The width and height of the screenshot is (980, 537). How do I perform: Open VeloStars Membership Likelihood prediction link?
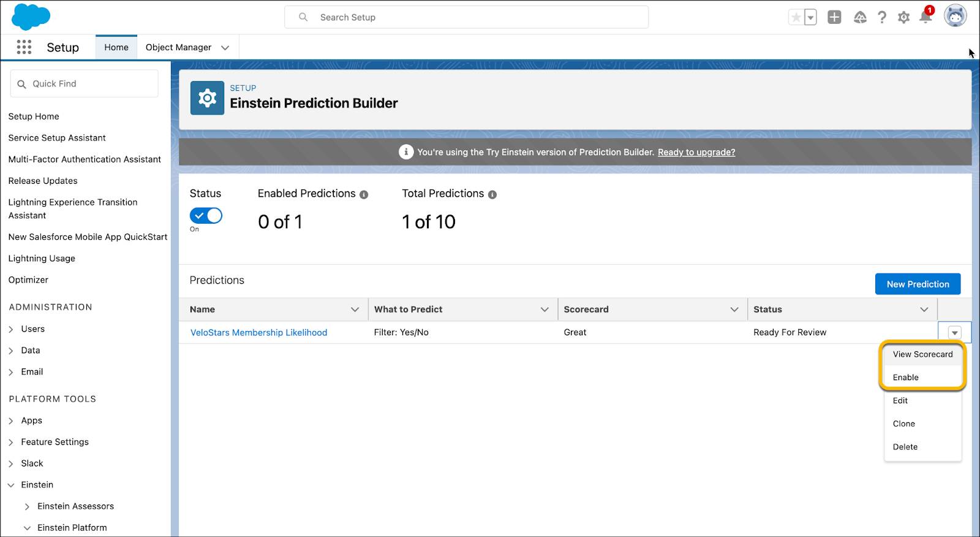coord(258,332)
